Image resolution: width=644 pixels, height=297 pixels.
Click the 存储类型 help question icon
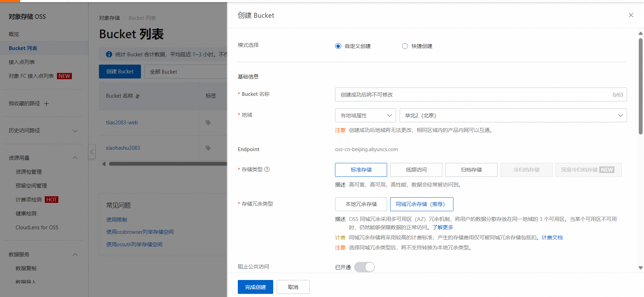click(267, 170)
